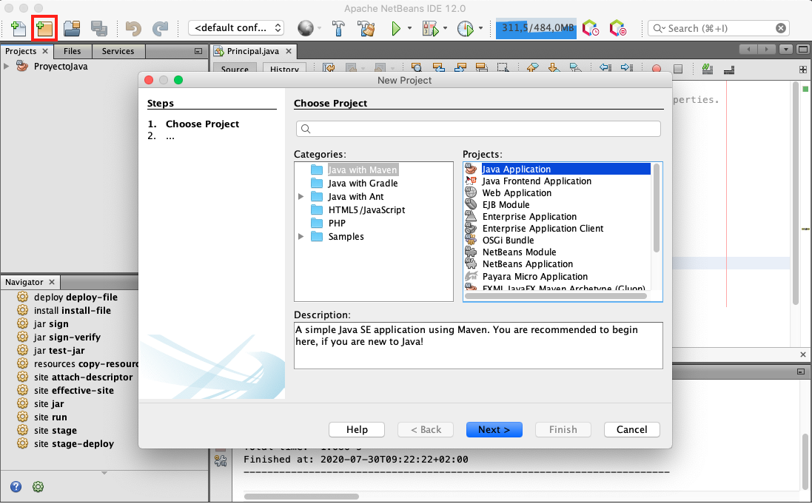Click the Build Project hammer icon

coord(338,28)
